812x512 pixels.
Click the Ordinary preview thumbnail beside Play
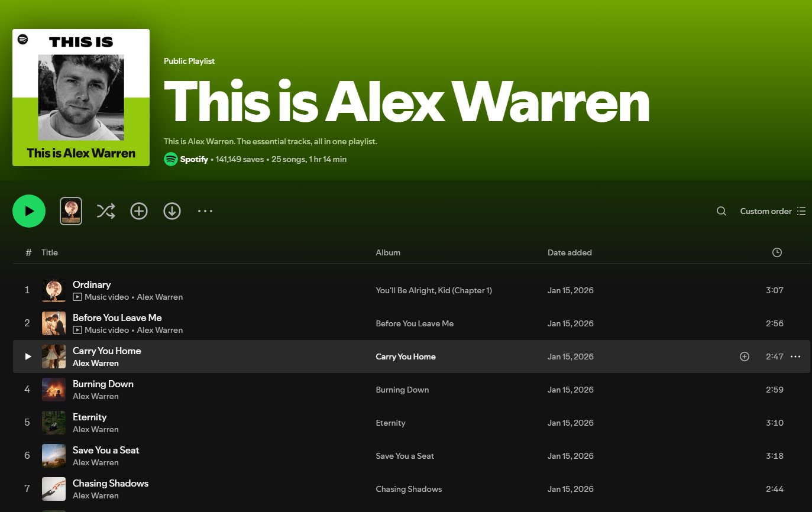[71, 211]
